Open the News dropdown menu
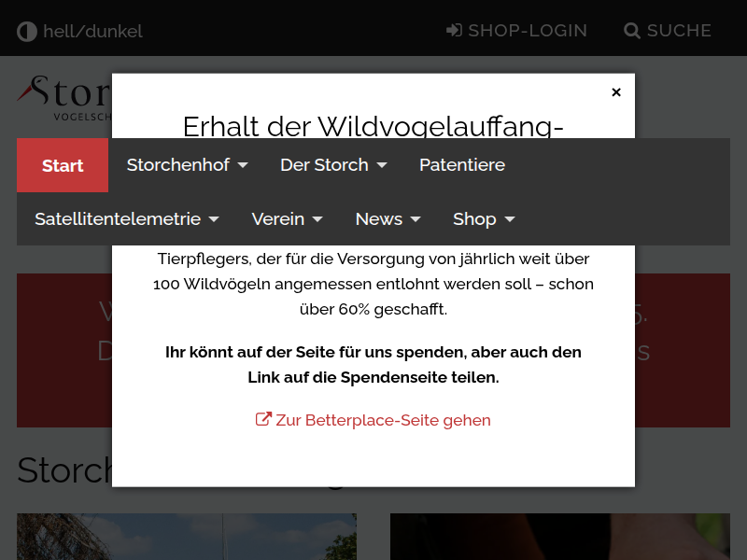Image resolution: width=747 pixels, height=560 pixels. (388, 219)
